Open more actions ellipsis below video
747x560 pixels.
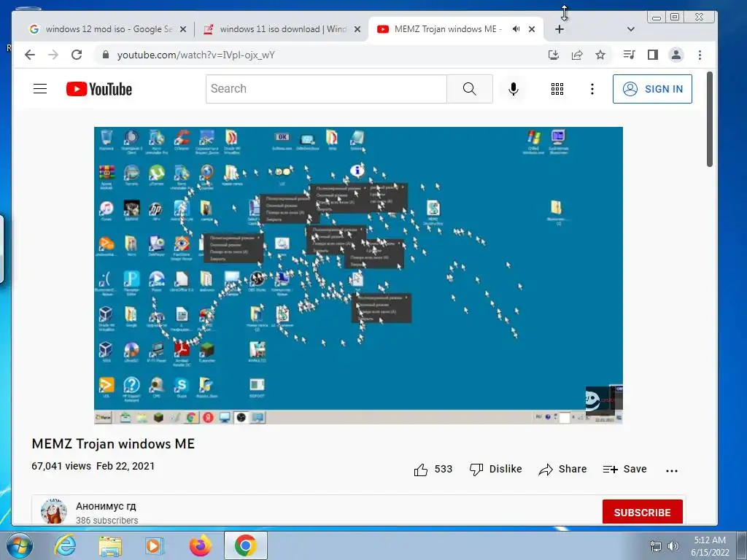pyautogui.click(x=672, y=470)
